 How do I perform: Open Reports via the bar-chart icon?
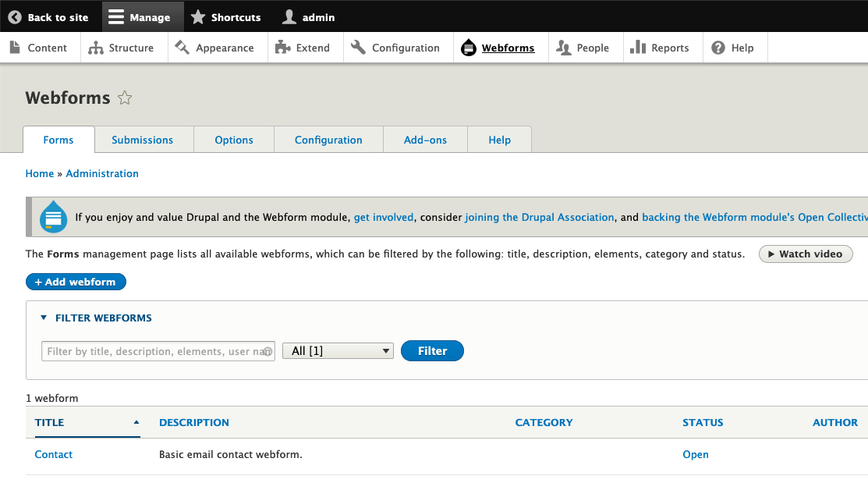click(638, 48)
